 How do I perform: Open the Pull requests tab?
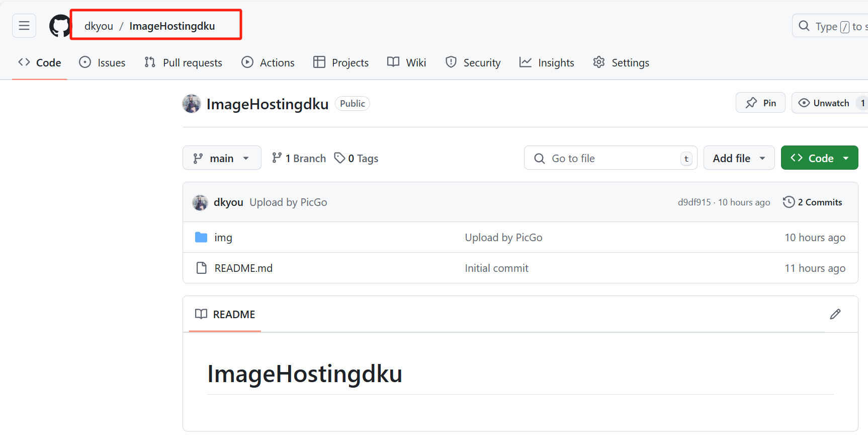pos(183,62)
